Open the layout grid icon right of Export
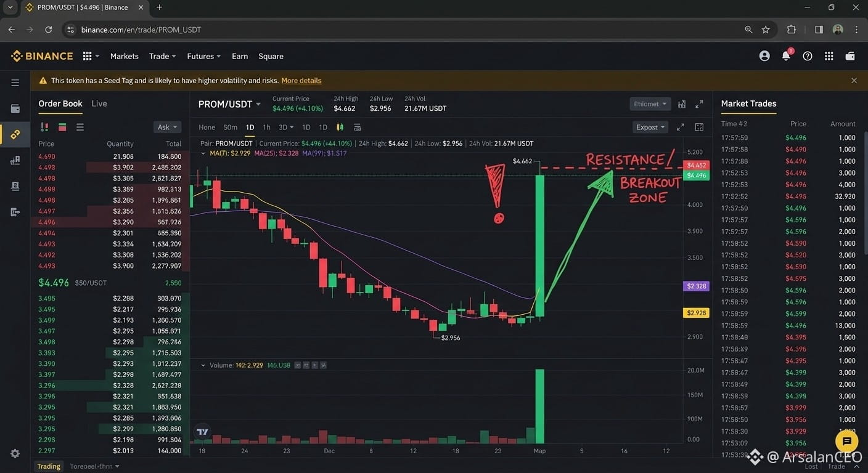The height and width of the screenshot is (473, 868). tap(699, 127)
